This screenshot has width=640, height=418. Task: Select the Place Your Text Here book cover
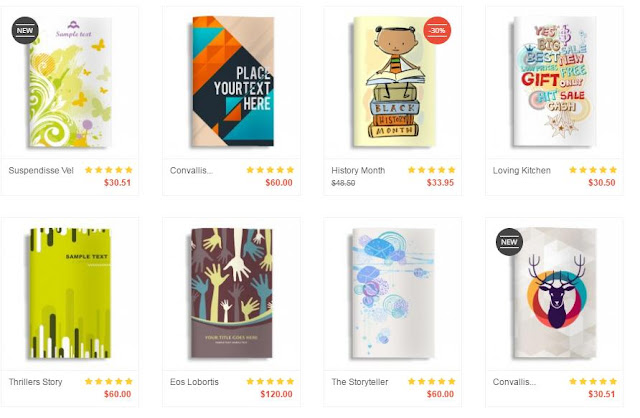[x=232, y=81]
